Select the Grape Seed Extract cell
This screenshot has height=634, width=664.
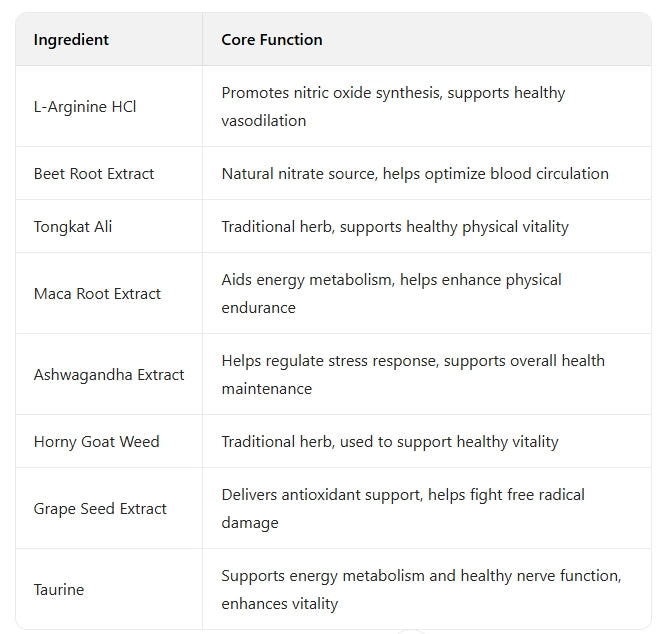(x=100, y=509)
